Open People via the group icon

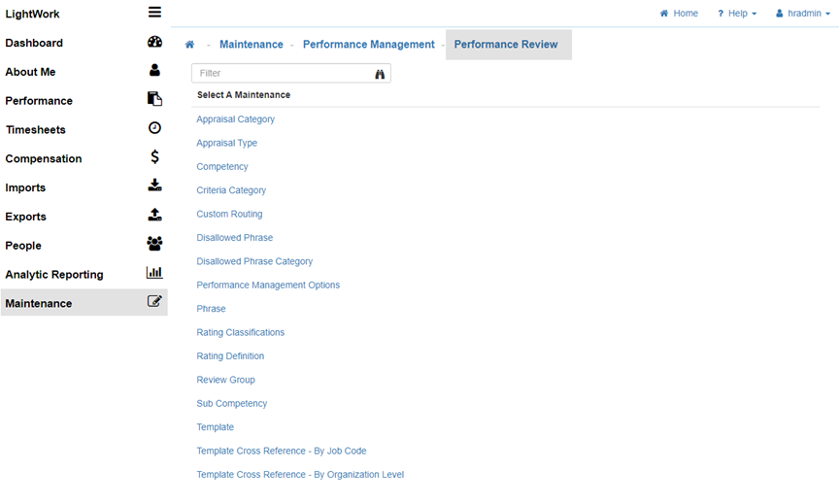154,245
